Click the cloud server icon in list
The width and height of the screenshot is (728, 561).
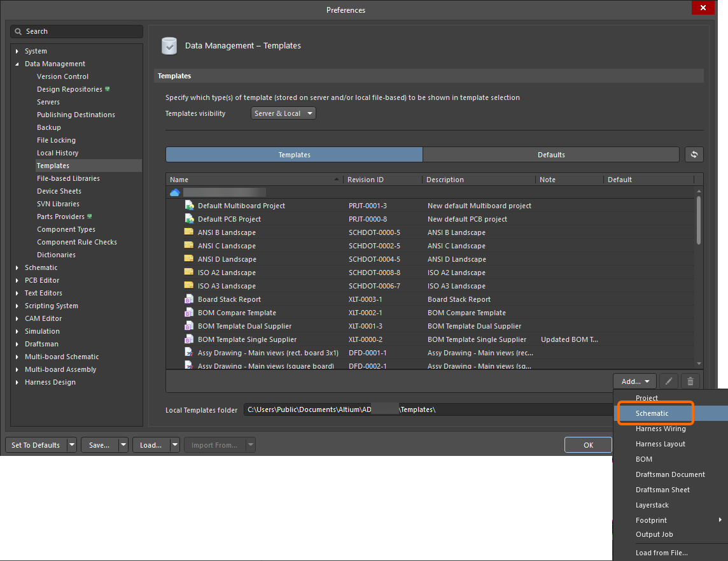pos(175,192)
